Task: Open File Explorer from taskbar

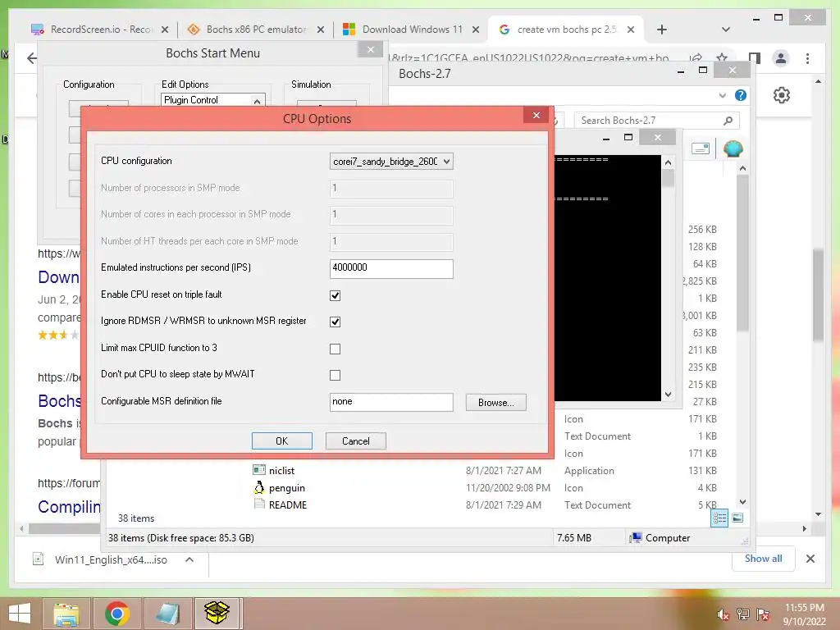Action: tap(66, 614)
